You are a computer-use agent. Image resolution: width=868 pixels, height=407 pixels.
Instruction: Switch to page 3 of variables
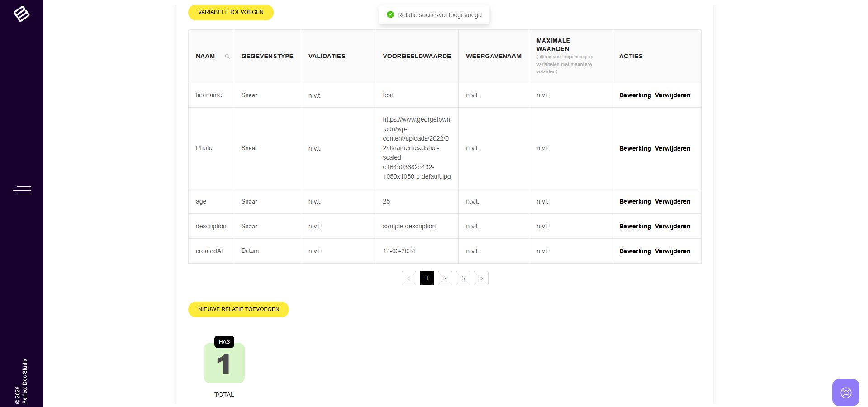(463, 278)
